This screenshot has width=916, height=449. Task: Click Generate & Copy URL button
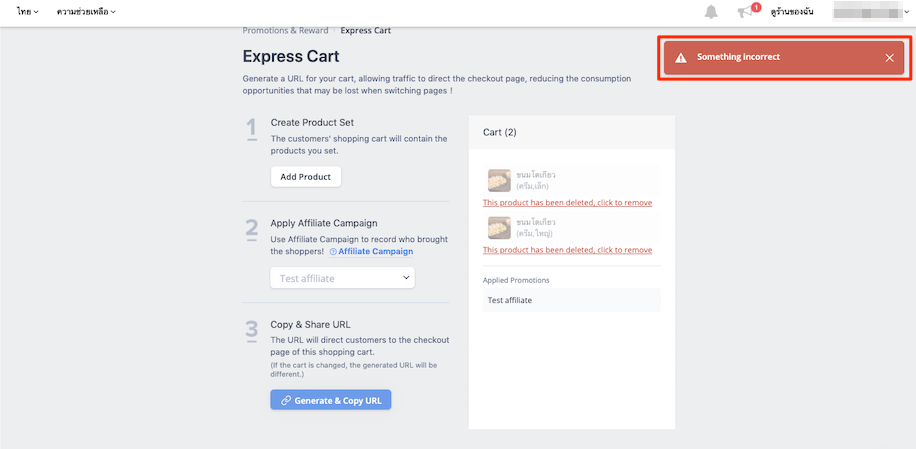[x=331, y=400]
